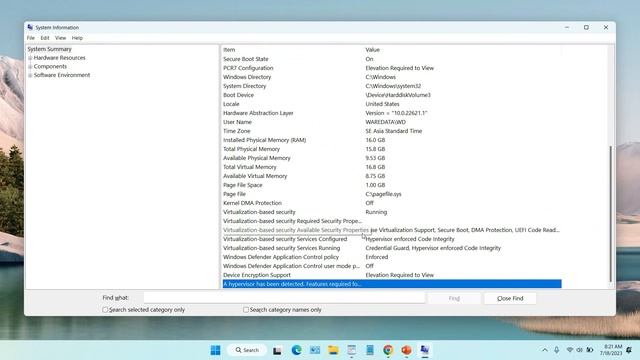The image size is (640, 360).
Task: Click the Close Find button
Action: [x=510, y=298]
